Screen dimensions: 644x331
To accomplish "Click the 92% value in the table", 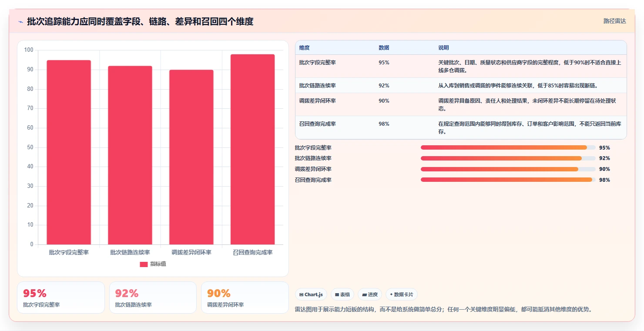I will click(384, 86).
